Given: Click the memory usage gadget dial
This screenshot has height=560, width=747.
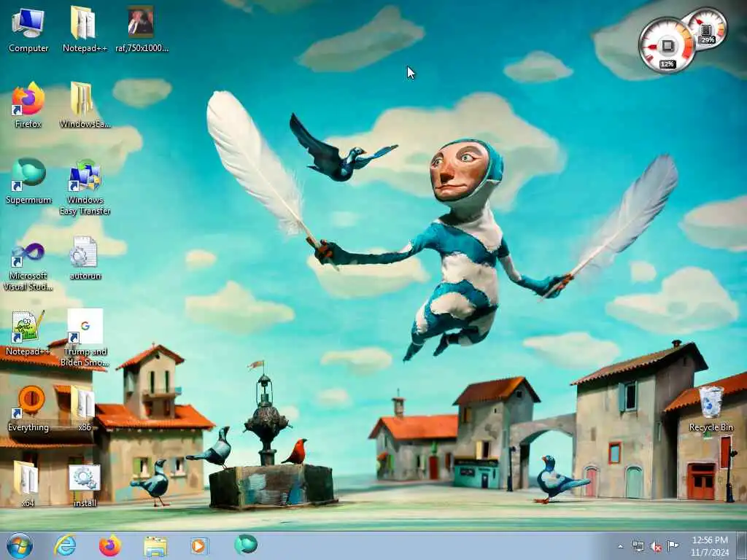Looking at the screenshot, I should pyautogui.click(x=707, y=28).
